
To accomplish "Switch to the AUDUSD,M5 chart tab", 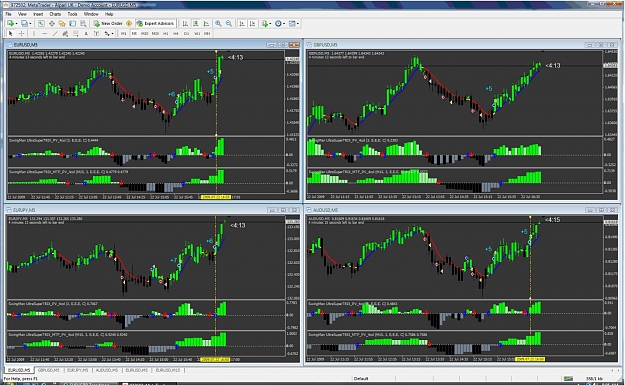I will pos(106,370).
